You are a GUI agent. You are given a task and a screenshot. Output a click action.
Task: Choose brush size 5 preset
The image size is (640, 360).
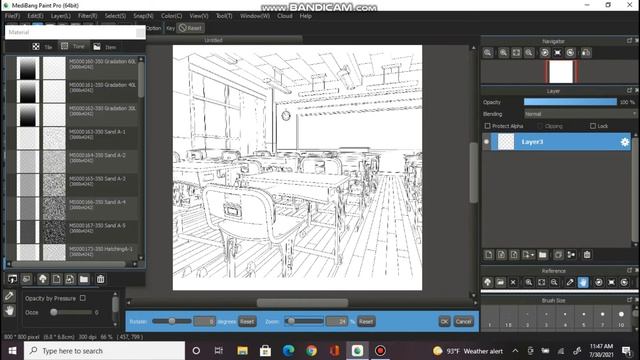click(x=584, y=318)
